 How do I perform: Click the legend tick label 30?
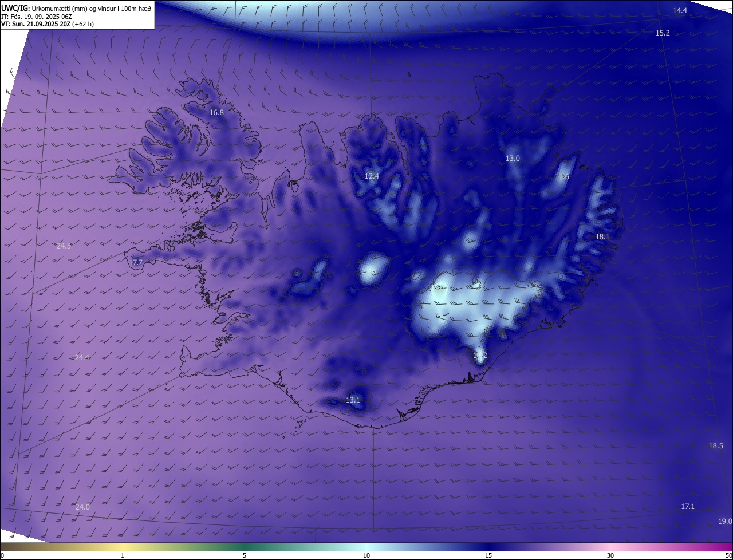[610, 555]
